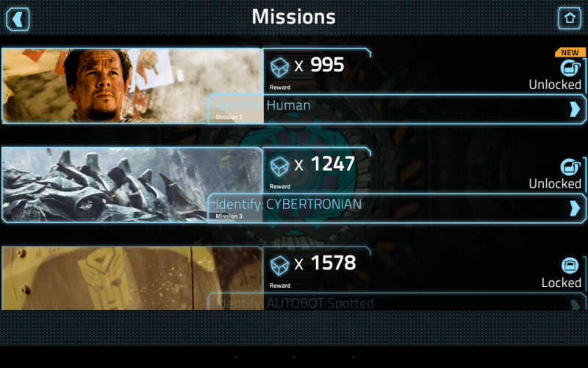Select the Identify: AUTOBOT Spotted mission title

click(295, 303)
